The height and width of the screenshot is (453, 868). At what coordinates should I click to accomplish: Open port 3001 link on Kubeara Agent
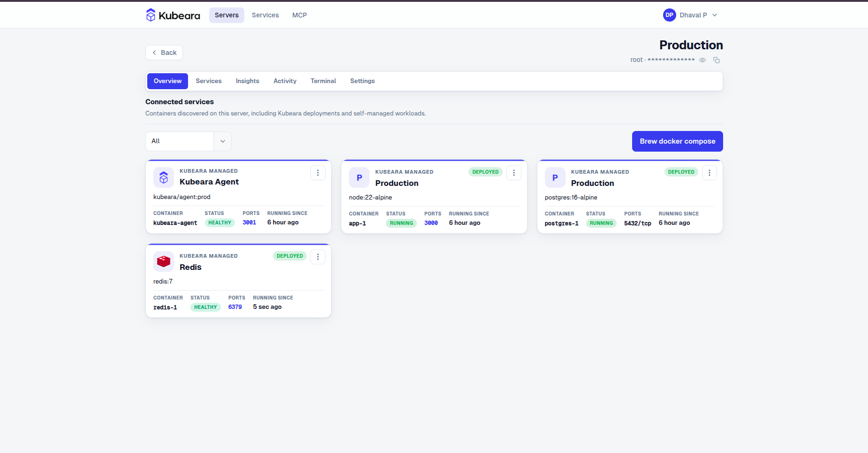(x=249, y=223)
